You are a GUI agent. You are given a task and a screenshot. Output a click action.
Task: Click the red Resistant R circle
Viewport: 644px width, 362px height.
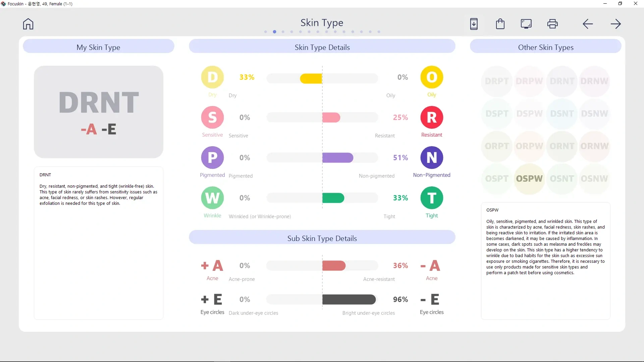click(432, 117)
